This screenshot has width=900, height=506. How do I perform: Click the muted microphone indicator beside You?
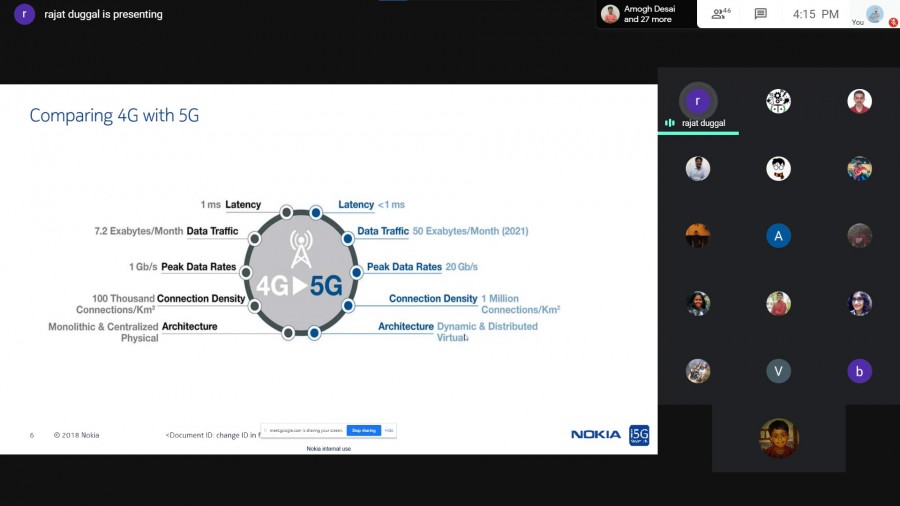coord(892,21)
